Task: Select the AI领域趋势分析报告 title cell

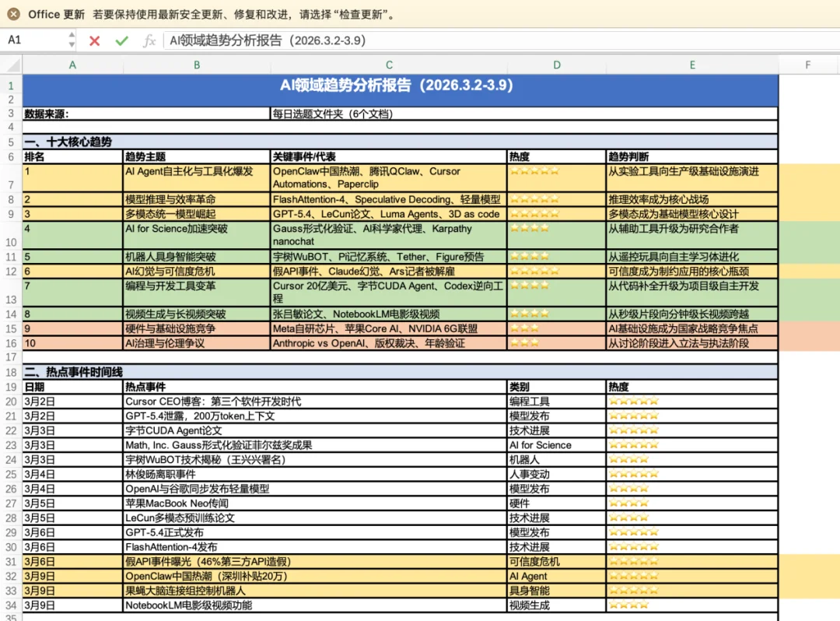Action: coord(389,85)
